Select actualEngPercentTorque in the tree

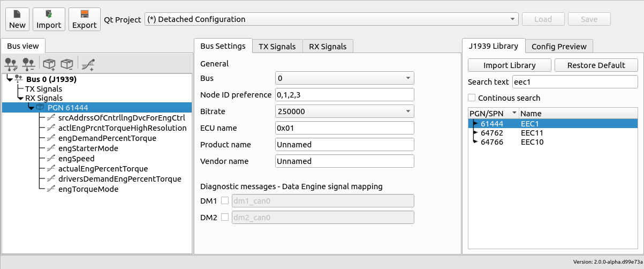(103, 169)
